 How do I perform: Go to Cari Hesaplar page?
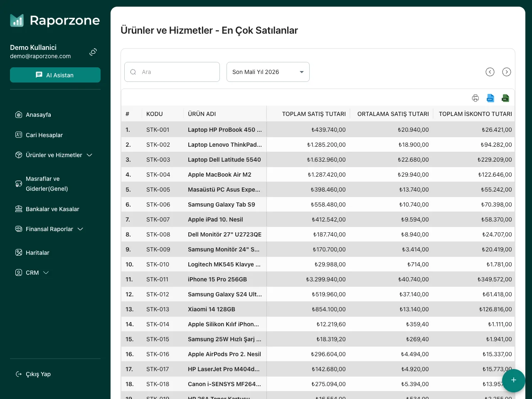[x=44, y=135]
